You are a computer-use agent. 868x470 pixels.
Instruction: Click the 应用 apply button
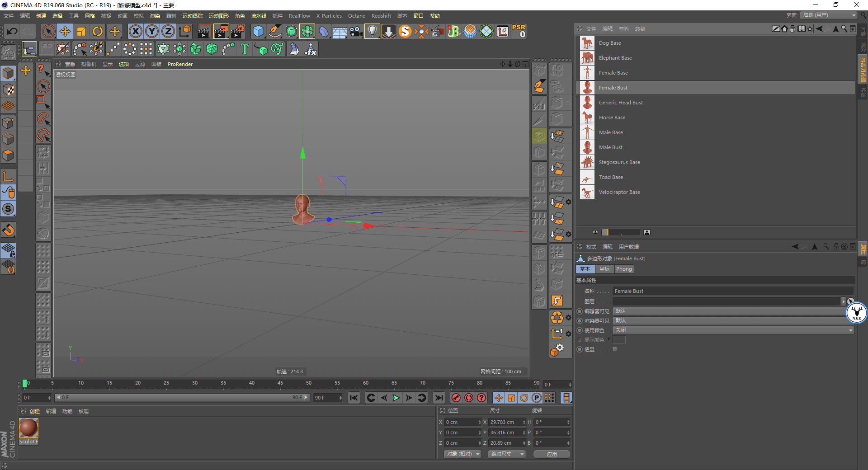pyautogui.click(x=552, y=454)
